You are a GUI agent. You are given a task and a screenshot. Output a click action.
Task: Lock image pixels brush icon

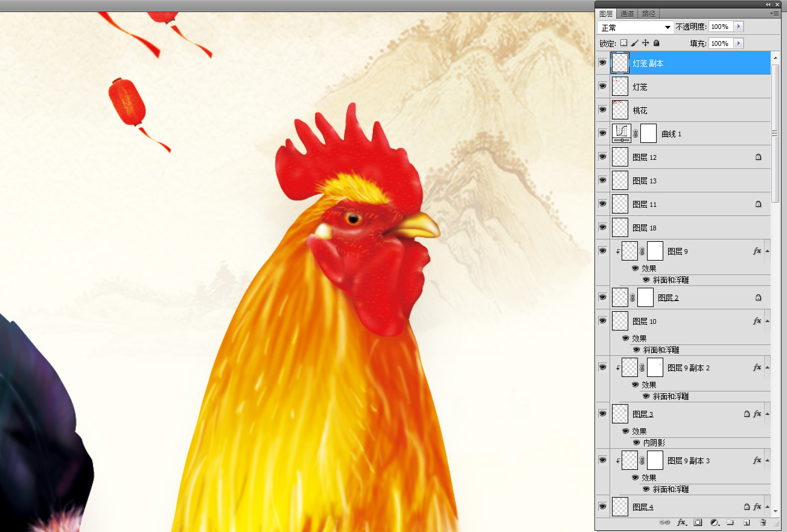pyautogui.click(x=634, y=43)
